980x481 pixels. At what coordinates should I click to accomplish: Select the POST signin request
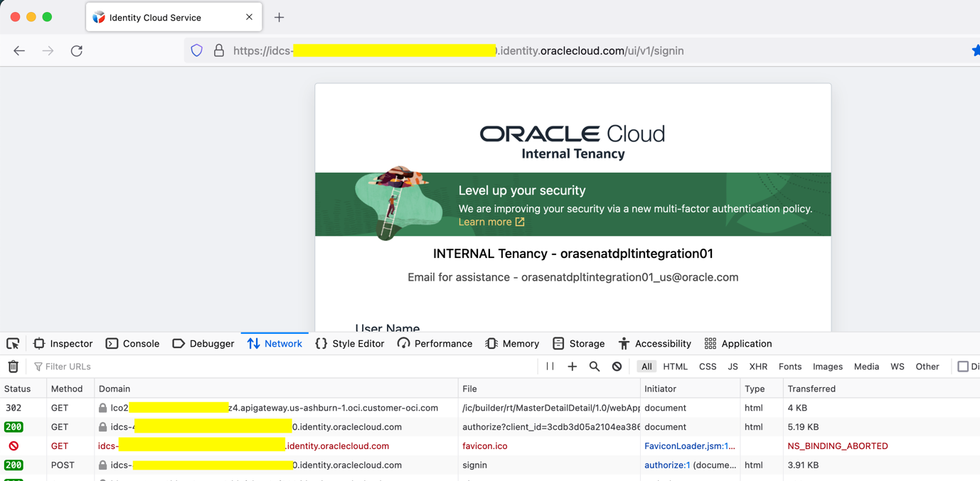click(490, 465)
